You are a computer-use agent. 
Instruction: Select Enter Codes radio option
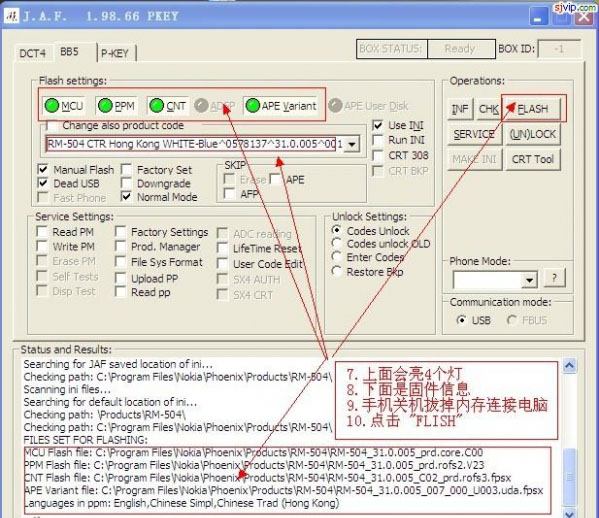tap(337, 257)
